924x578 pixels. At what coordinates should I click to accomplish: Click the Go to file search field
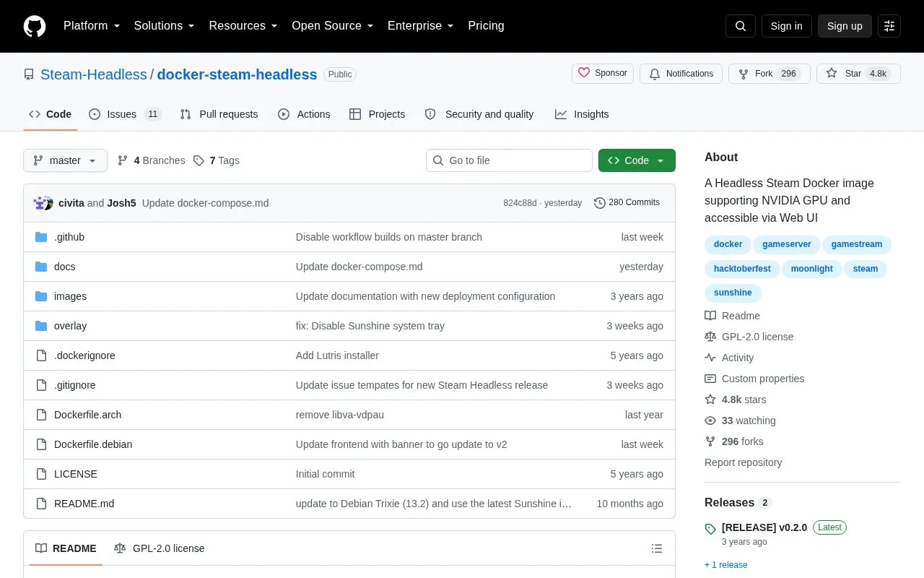[509, 160]
